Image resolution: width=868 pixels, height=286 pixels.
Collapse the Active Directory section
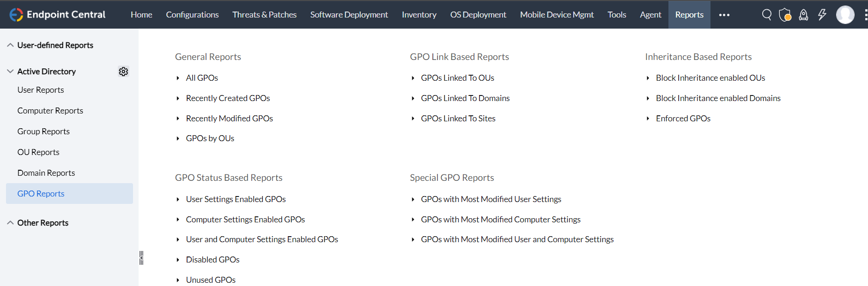[x=10, y=71]
